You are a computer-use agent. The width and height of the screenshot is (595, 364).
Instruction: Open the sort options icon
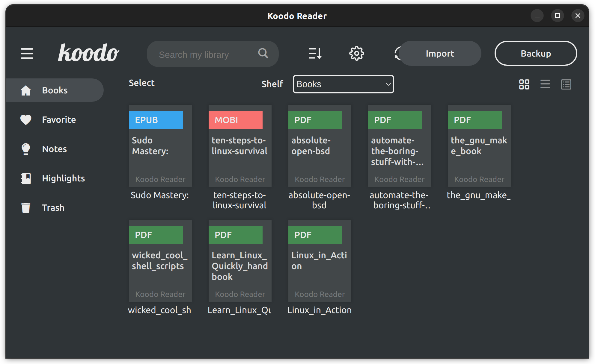point(314,54)
